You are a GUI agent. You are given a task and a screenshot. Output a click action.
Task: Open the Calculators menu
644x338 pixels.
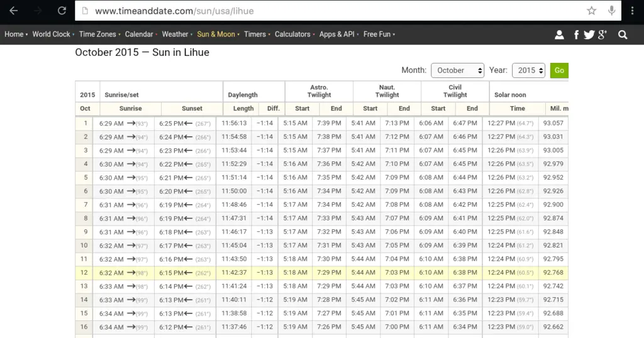(292, 35)
